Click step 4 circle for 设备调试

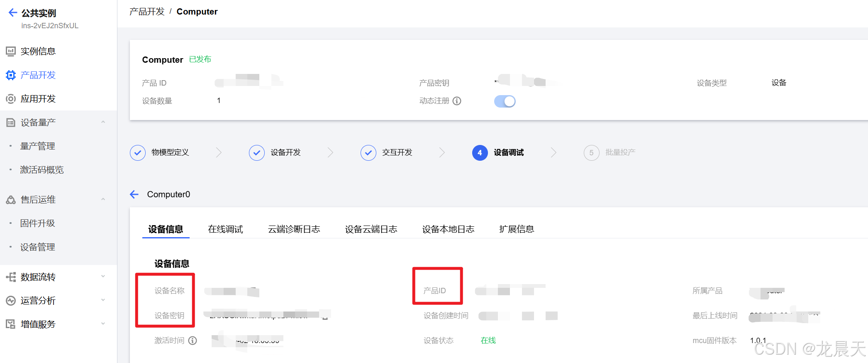coord(480,153)
